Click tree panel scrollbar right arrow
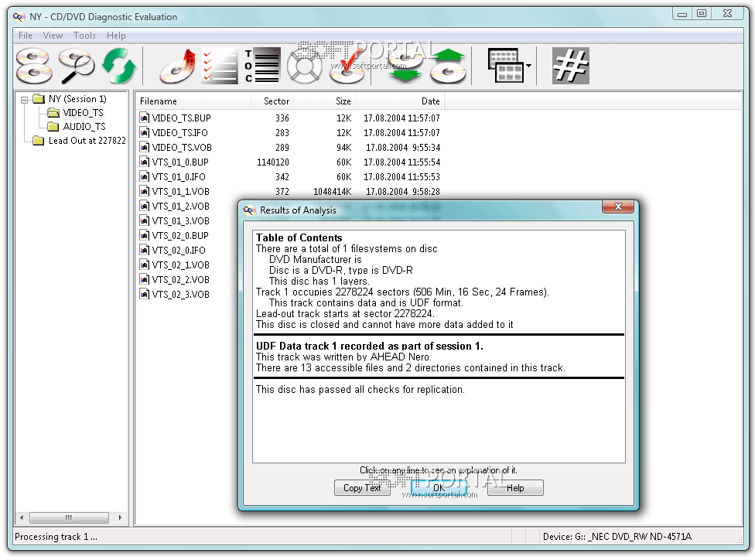755x560 pixels. click(120, 517)
